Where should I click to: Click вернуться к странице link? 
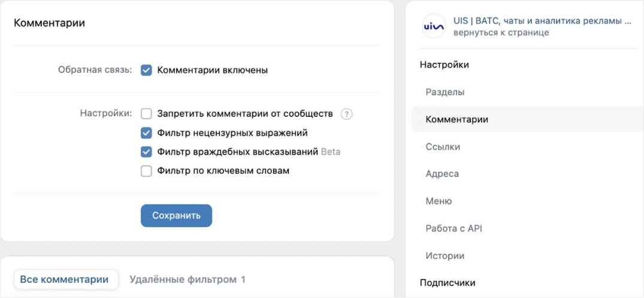coord(501,32)
